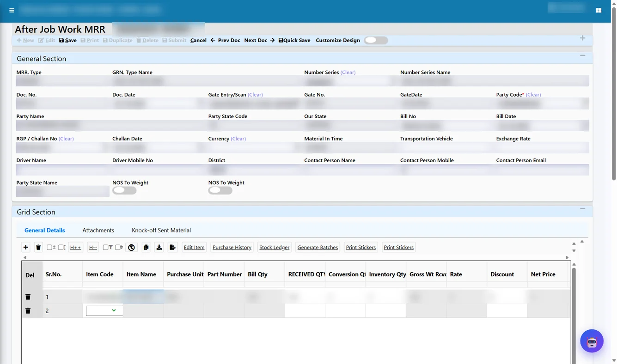This screenshot has width=617, height=364.
Task: Click the trash icon in grid toolbar
Action: [x=38, y=247]
